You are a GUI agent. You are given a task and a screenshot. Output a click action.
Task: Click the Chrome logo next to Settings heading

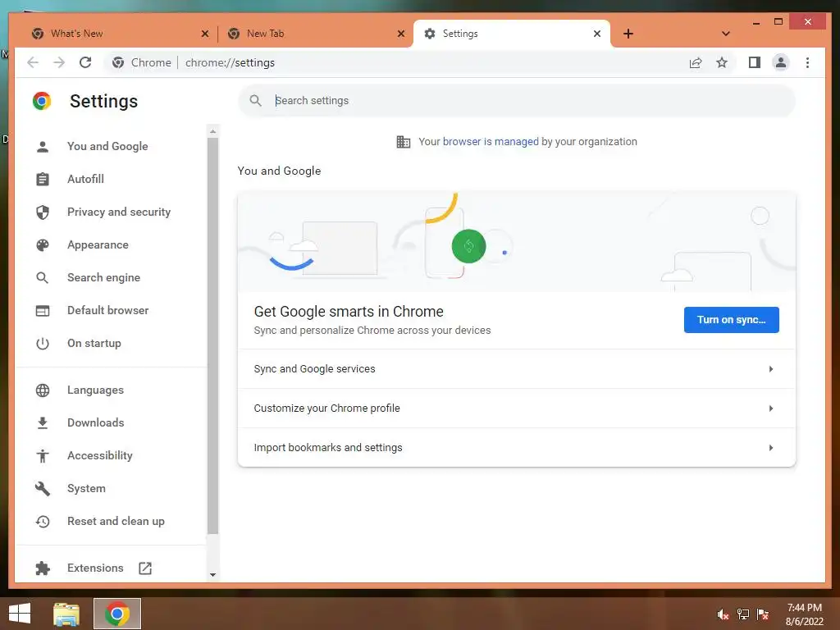[x=42, y=101]
